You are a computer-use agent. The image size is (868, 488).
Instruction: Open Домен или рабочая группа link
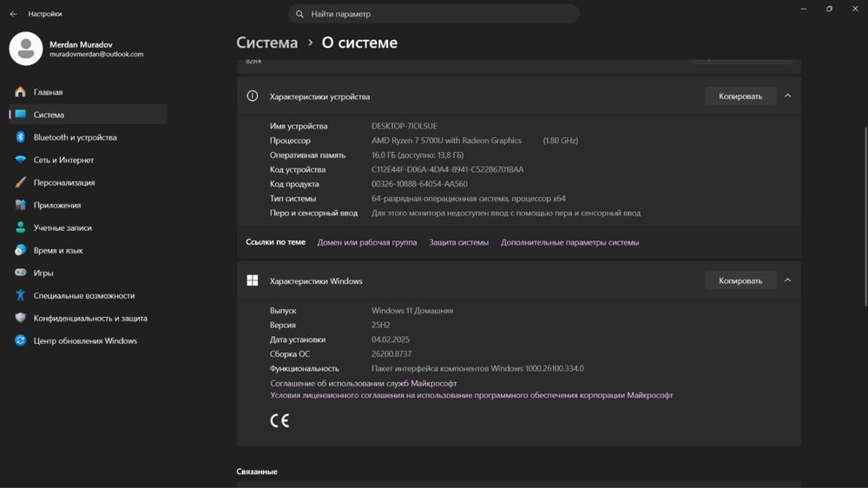click(x=367, y=242)
